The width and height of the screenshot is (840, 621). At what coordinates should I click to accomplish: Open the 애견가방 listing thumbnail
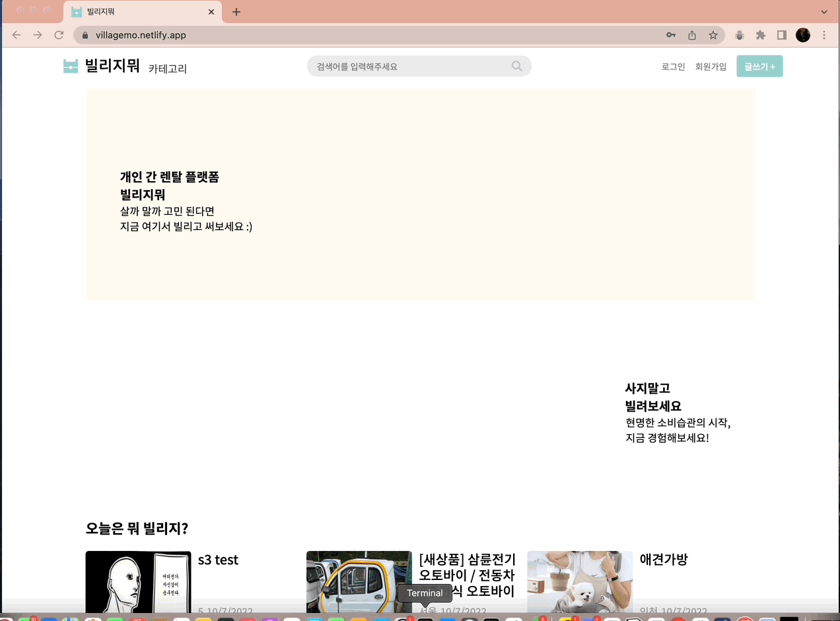580,583
